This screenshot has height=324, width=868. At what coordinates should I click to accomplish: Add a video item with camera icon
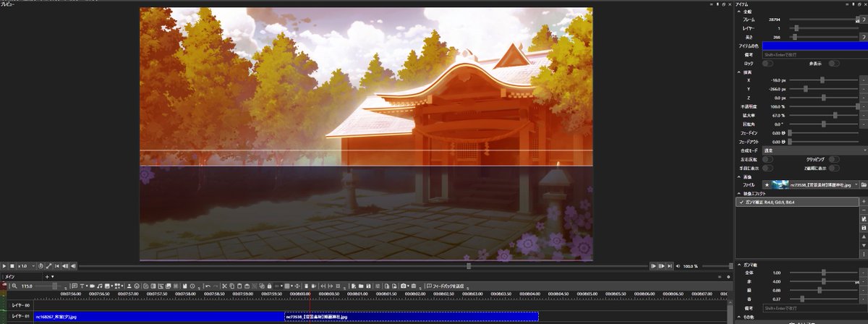point(92,286)
